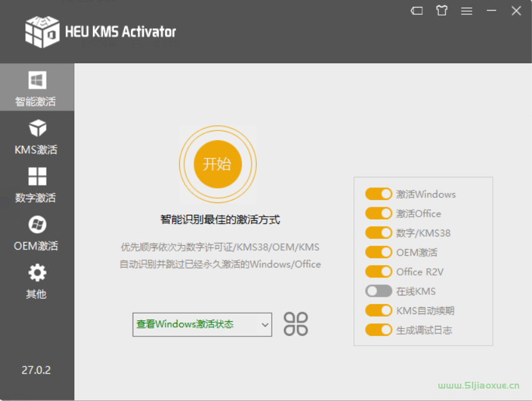Disable 生成调试日志 logging
This screenshot has height=401, width=532.
378,330
